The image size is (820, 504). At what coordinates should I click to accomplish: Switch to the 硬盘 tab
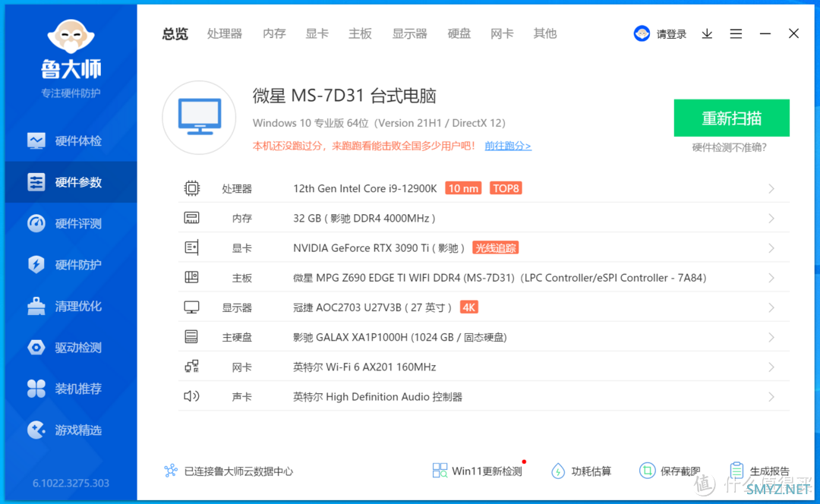[459, 34]
